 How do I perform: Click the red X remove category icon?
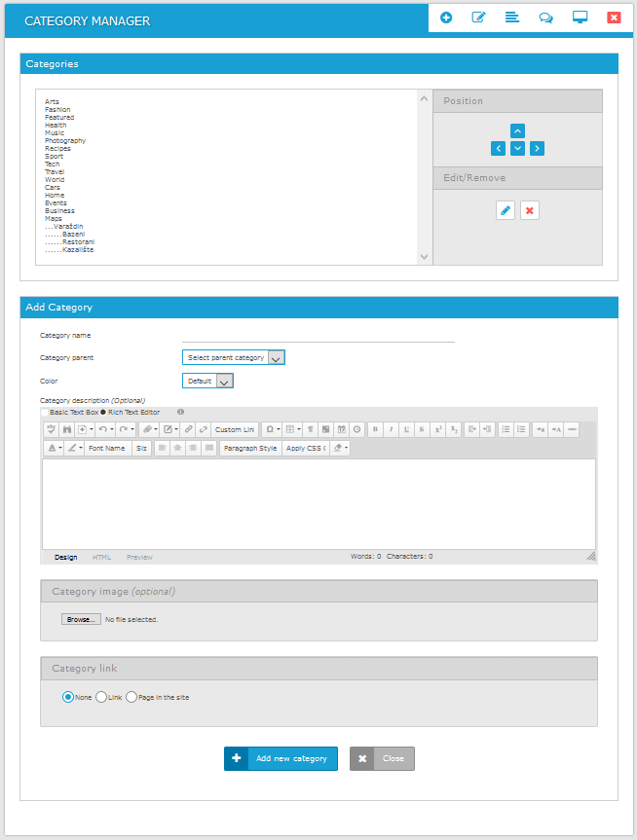click(x=529, y=210)
